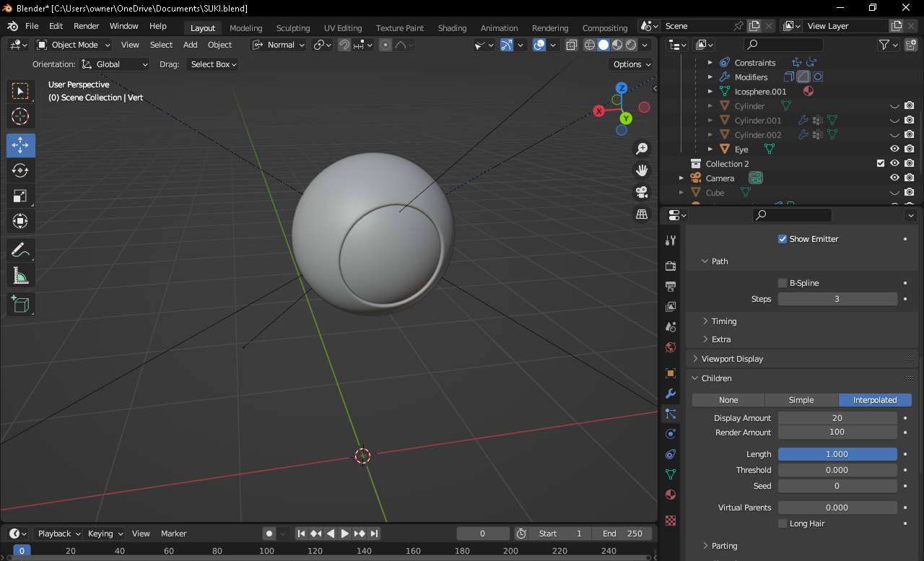This screenshot has height=561, width=924.
Task: Click the Threshold value slider
Action: tap(837, 470)
